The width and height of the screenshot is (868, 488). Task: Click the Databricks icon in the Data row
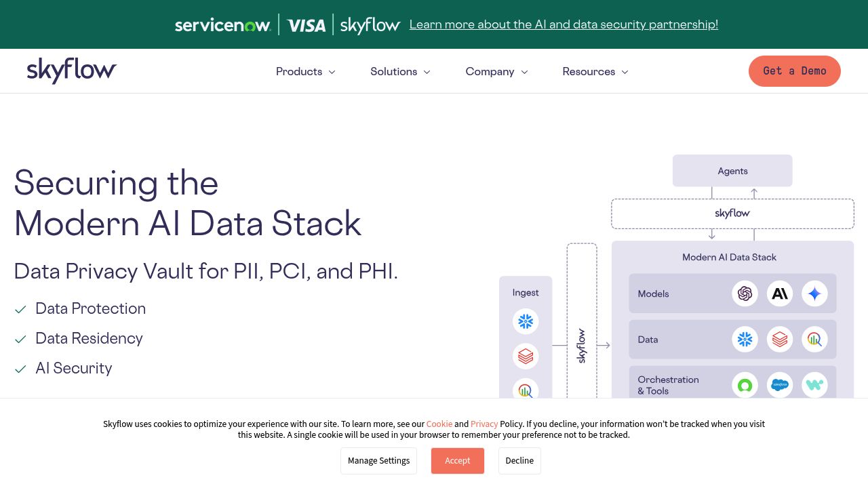tap(780, 340)
